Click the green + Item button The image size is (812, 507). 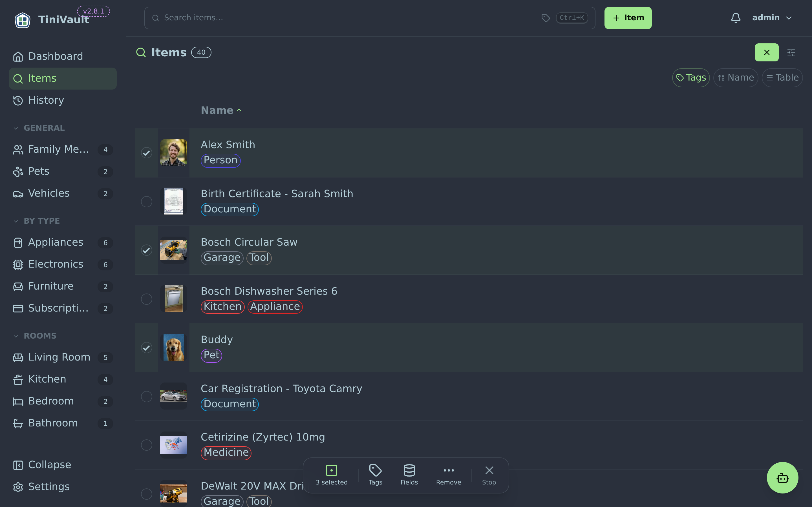tap(628, 18)
